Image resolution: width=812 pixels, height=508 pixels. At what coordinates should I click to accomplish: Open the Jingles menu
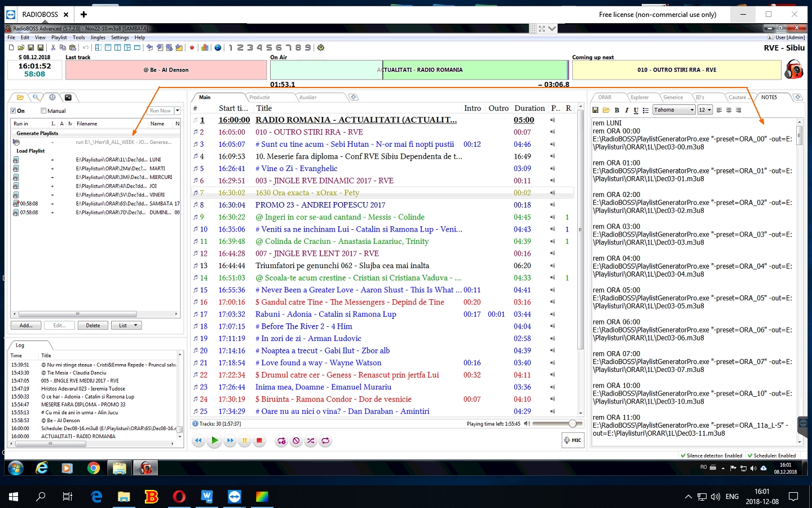click(x=98, y=38)
